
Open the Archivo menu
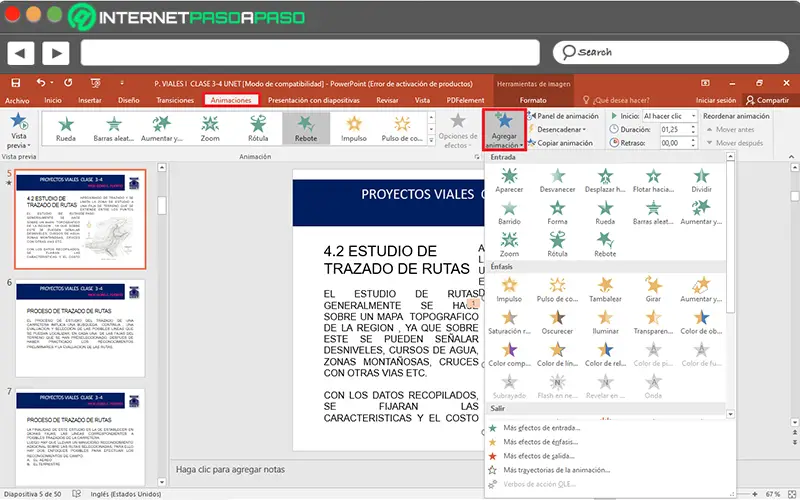coord(17,101)
